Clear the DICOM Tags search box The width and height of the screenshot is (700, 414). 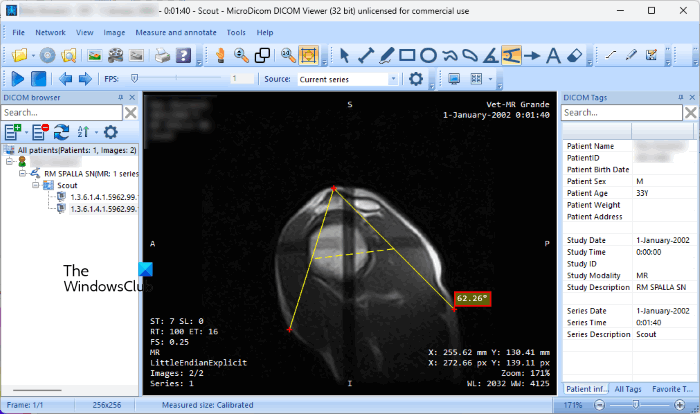coord(689,113)
